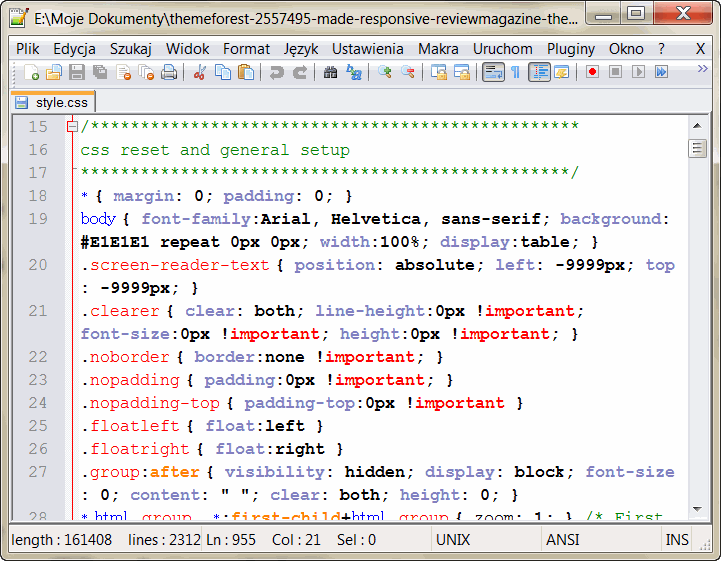Toggle the indent guide button
Viewport: 721px width, 561px height.
point(539,72)
